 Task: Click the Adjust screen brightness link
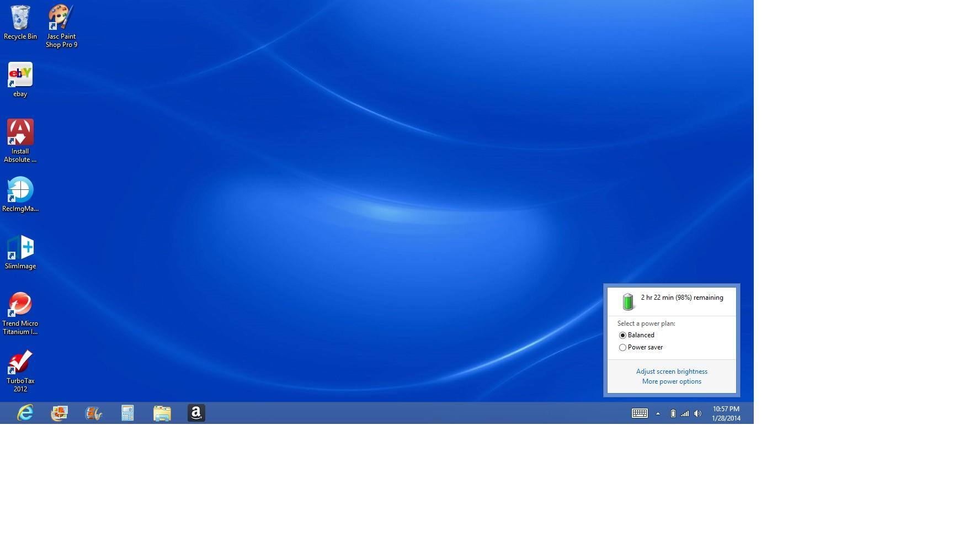pyautogui.click(x=672, y=371)
